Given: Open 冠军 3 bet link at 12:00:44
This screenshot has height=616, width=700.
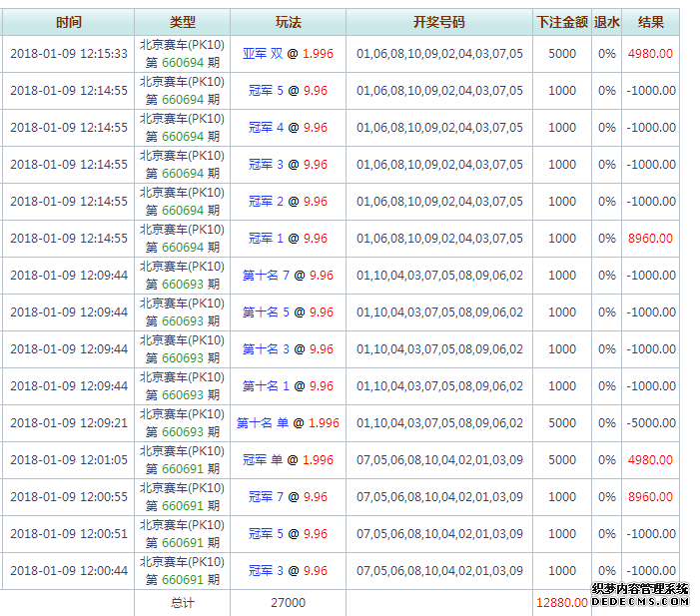Looking at the screenshot, I should pyautogui.click(x=288, y=571).
